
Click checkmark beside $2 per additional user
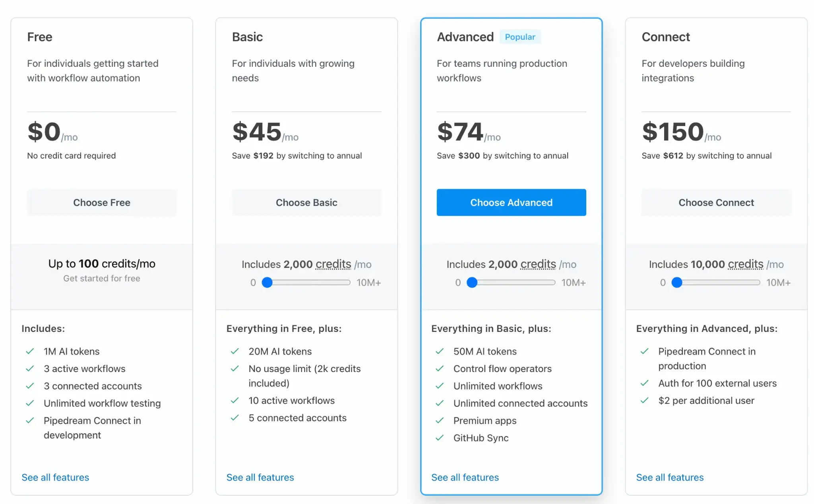click(644, 401)
